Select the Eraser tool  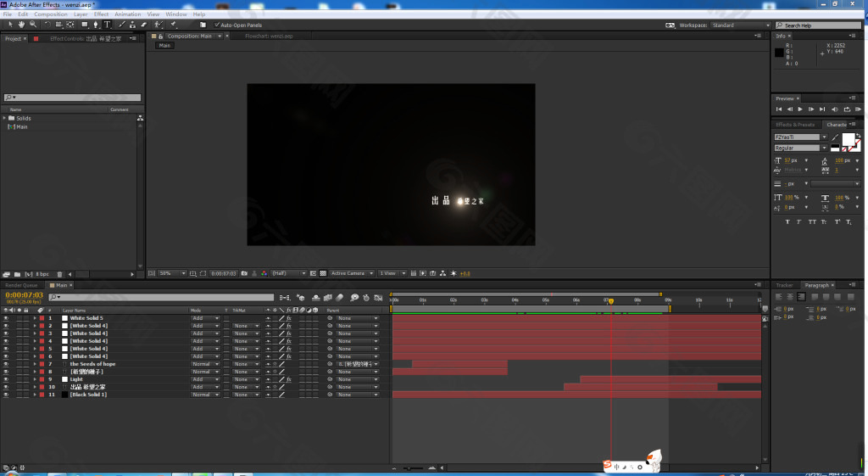click(144, 25)
